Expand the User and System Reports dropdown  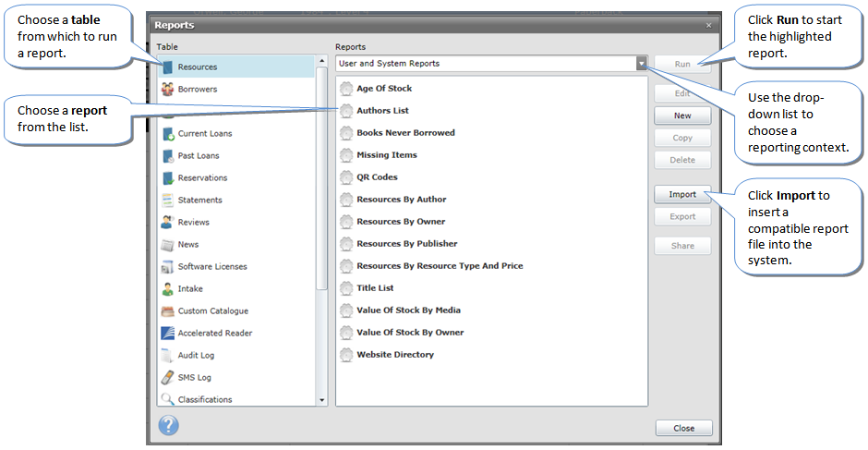point(641,64)
